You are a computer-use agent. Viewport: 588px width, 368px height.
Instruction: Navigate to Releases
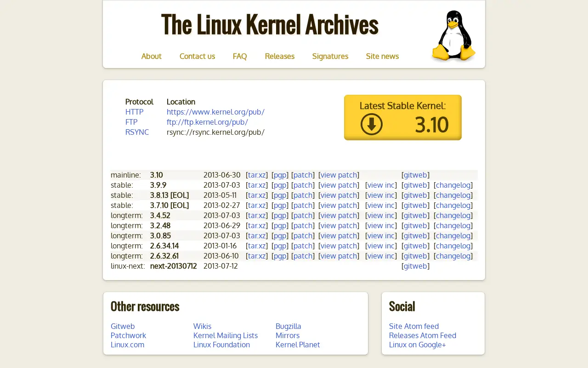(x=279, y=56)
